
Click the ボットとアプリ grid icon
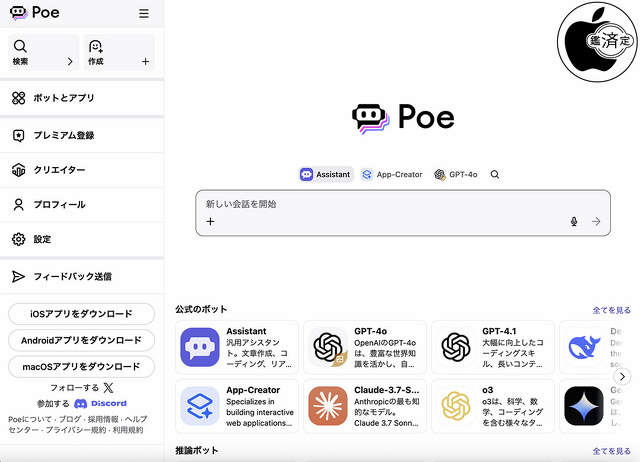tap(18, 98)
